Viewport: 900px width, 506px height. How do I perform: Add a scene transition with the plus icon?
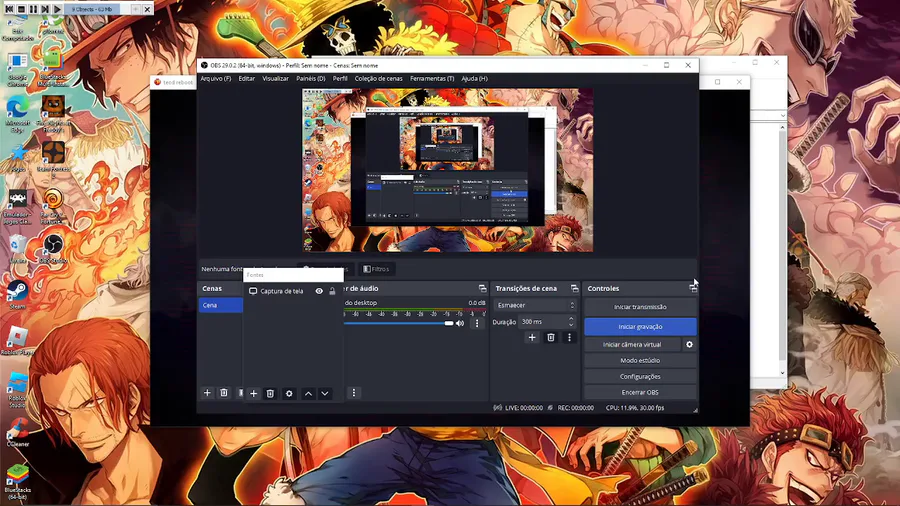click(x=532, y=337)
